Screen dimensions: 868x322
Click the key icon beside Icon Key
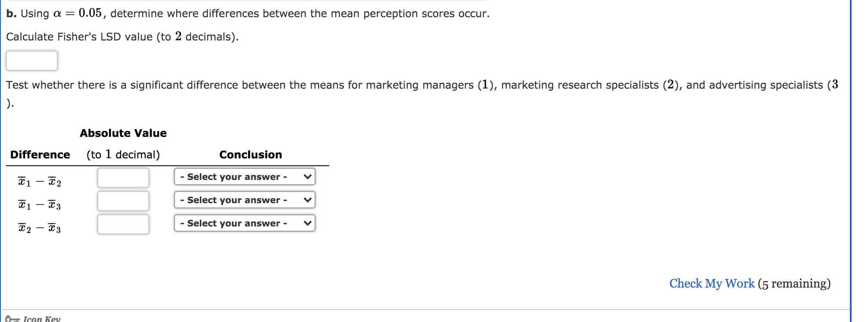click(12, 319)
